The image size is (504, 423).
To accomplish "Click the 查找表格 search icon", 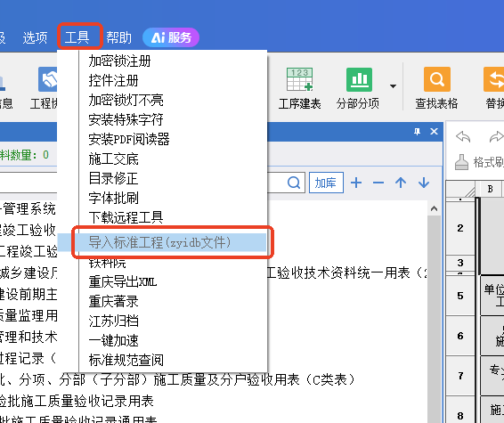I will tap(437, 79).
